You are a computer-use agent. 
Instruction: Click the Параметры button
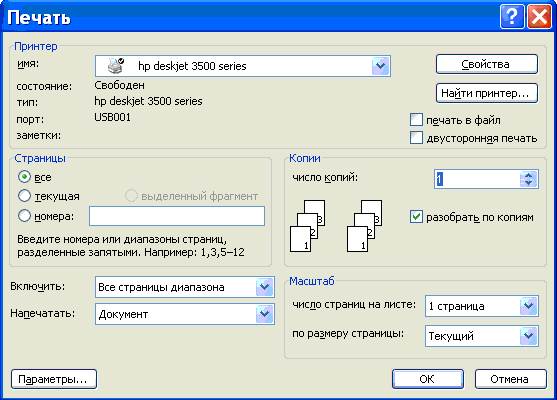pyautogui.click(x=54, y=379)
